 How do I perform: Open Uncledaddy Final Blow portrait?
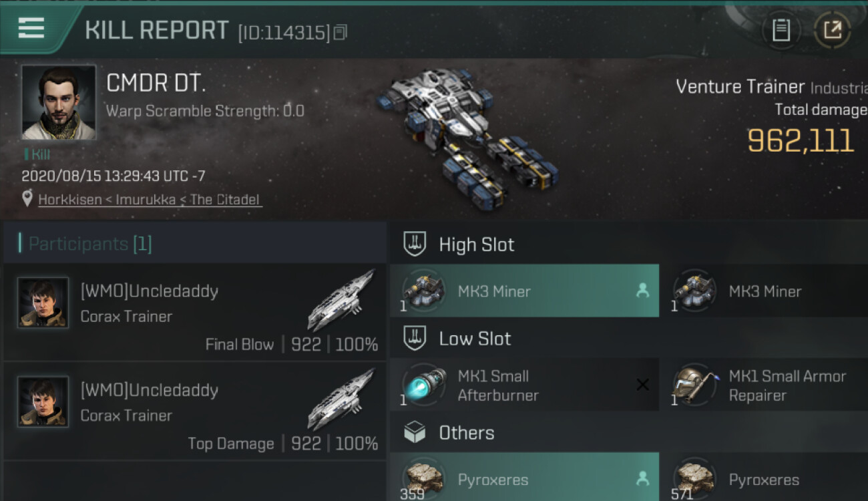pos(43,303)
